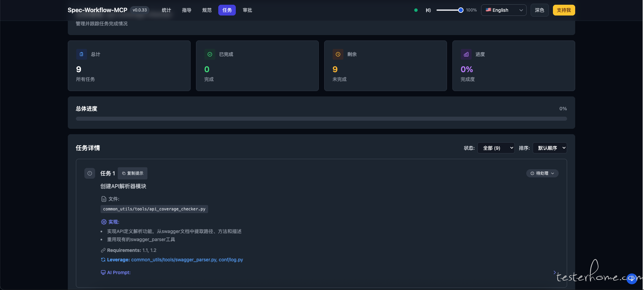644x290 pixels.
Task: Switch to the 审批 tab
Action: point(247,10)
